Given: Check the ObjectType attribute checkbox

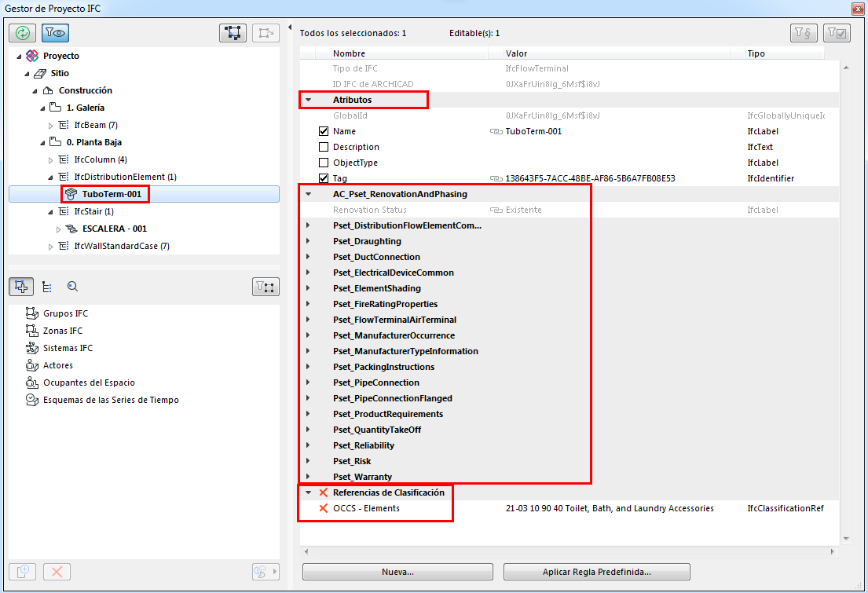Looking at the screenshot, I should click(324, 163).
